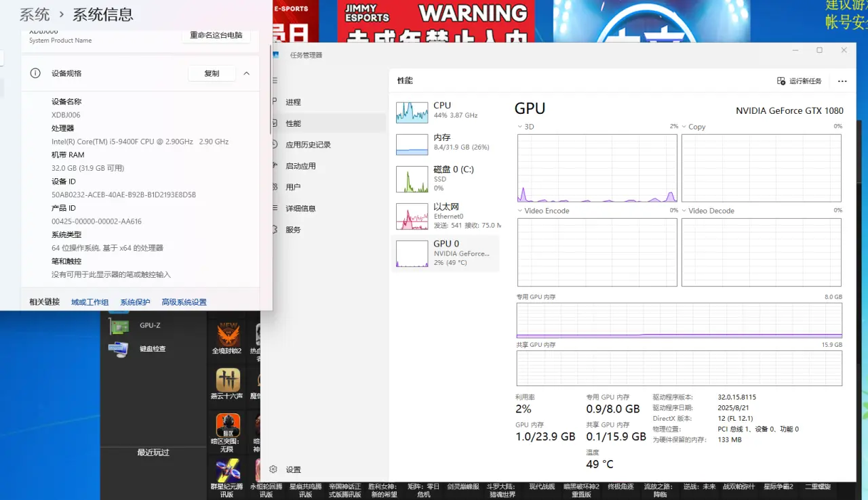This screenshot has height=500, width=868.
Task: Click the 复制 button in device specs
Action: pos(212,73)
